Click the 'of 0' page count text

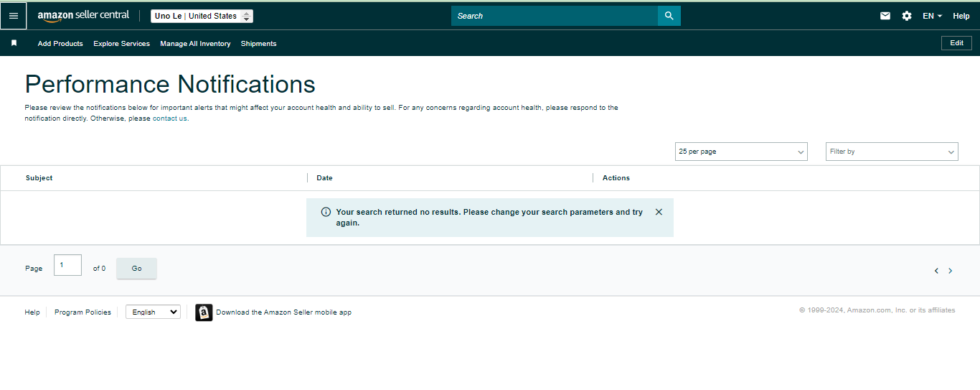tap(99, 269)
